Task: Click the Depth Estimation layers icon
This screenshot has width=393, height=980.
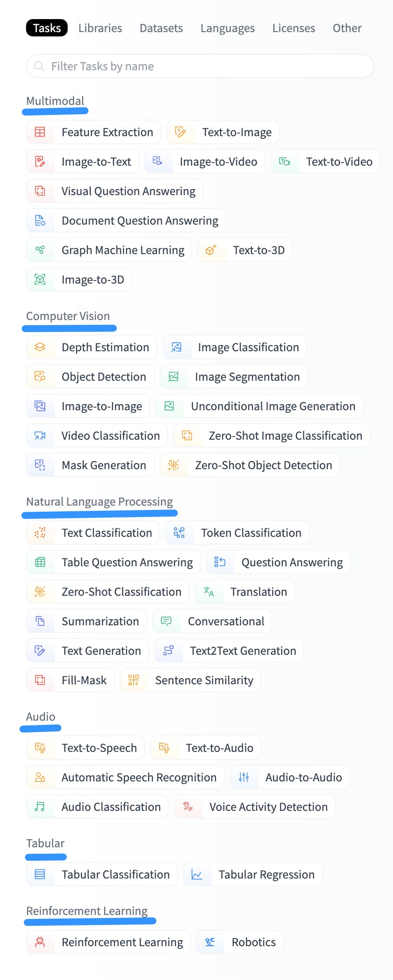Action: [x=40, y=347]
